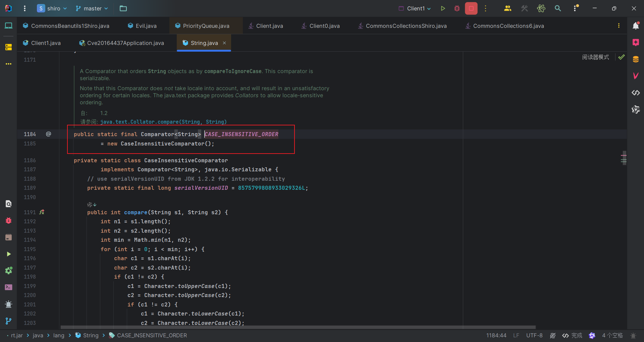Open the Git tool window in left sidebar
The image size is (644, 342).
point(8,321)
